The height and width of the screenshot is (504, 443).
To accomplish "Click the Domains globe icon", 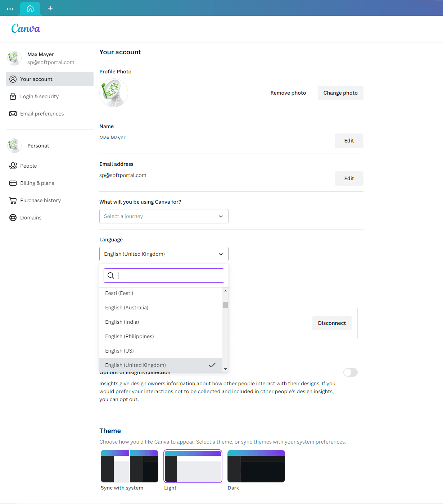I will click(13, 218).
